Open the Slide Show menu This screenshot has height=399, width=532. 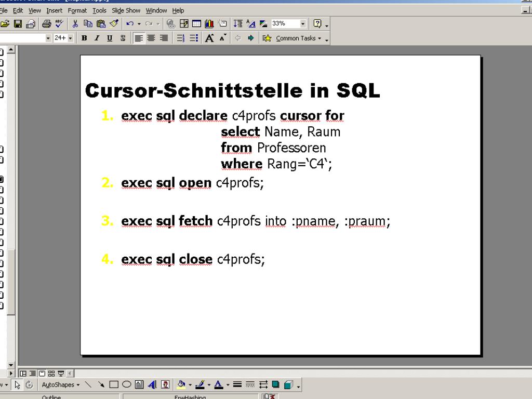(x=126, y=10)
